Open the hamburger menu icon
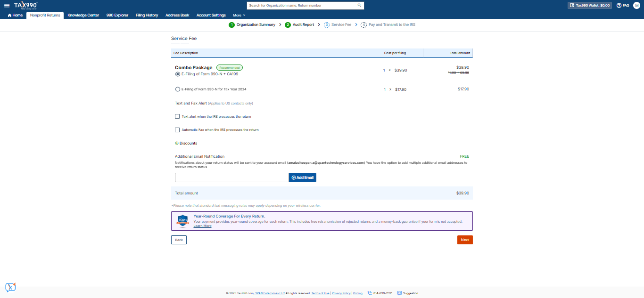This screenshot has width=644, height=298. (x=7, y=5)
